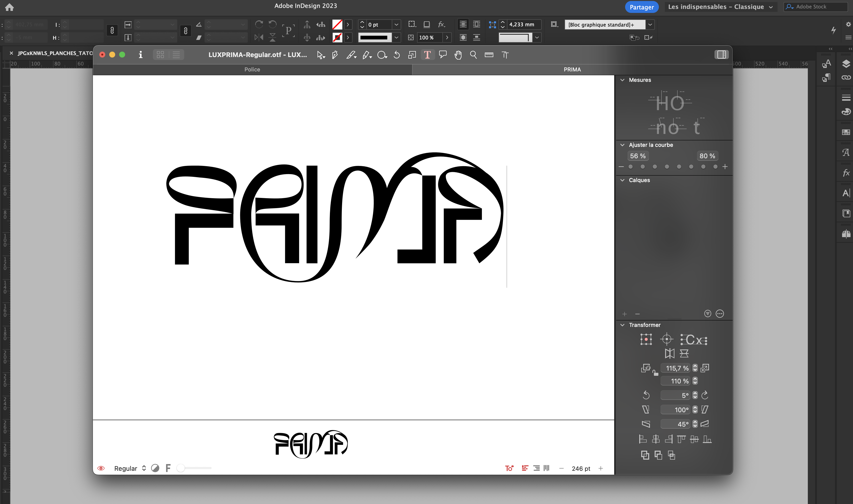Flip vertically in the Transformer panel
853x504 pixels.
click(x=684, y=353)
